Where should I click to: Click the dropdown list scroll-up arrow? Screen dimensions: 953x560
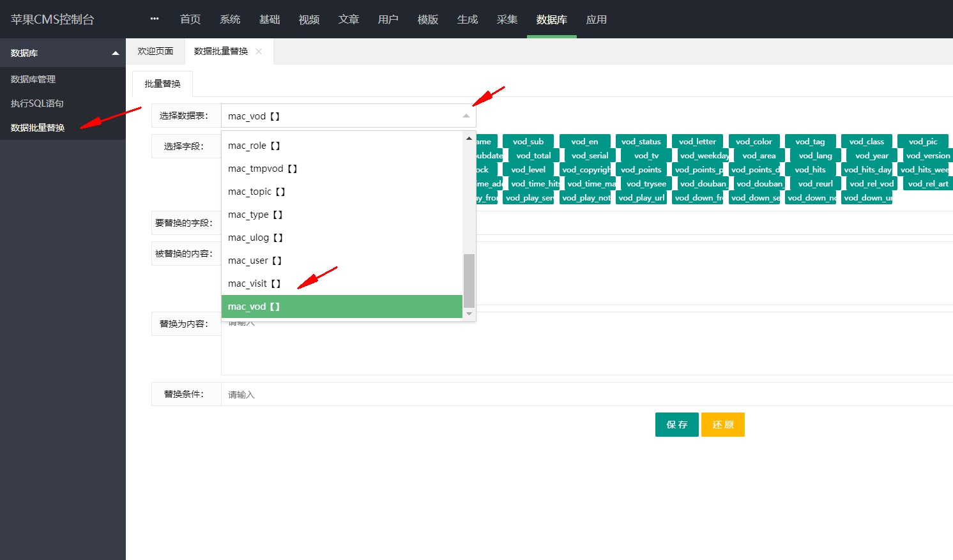click(x=469, y=139)
